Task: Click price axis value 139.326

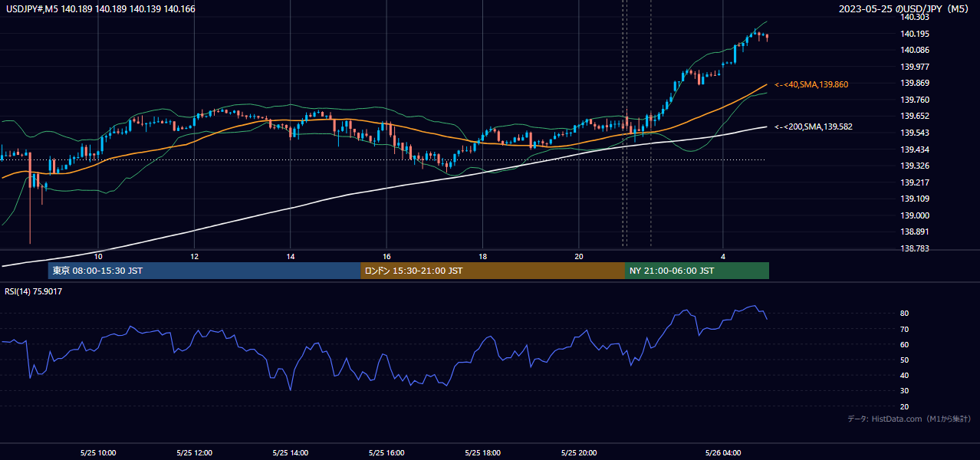Action: pyautogui.click(x=914, y=166)
